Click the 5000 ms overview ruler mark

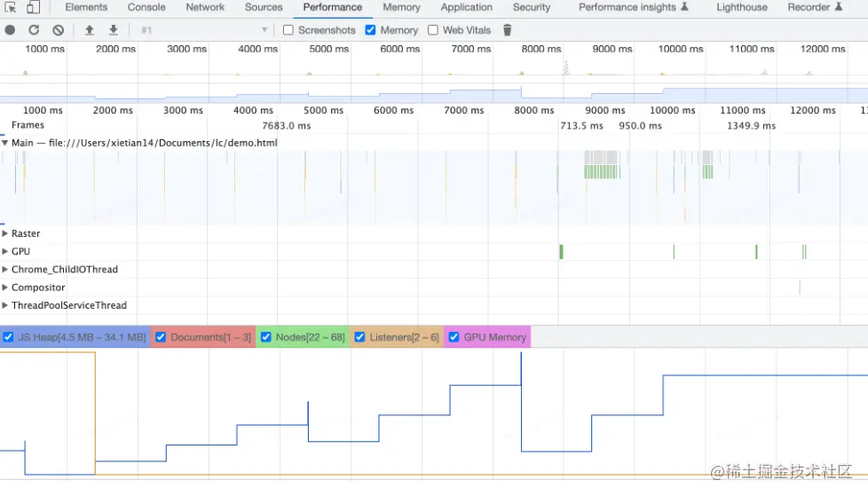coord(328,49)
